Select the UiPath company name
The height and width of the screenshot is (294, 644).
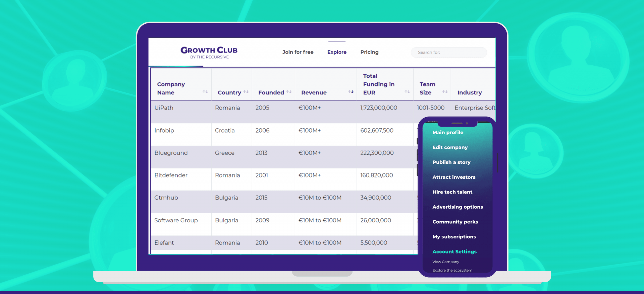click(164, 108)
